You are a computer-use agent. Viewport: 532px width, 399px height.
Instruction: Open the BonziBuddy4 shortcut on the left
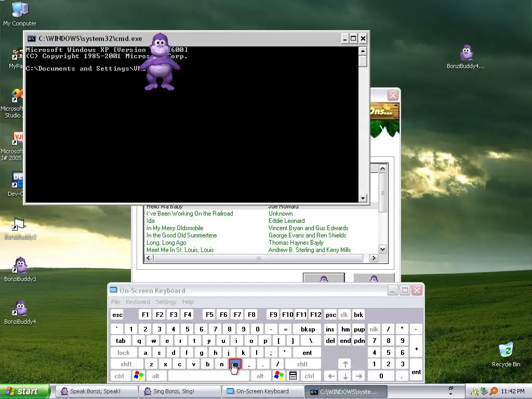(20, 312)
